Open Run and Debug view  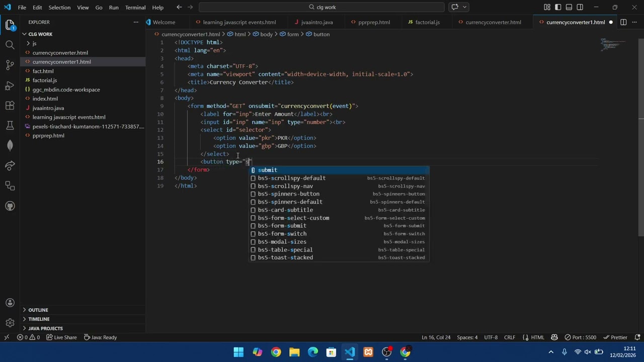[x=10, y=85]
